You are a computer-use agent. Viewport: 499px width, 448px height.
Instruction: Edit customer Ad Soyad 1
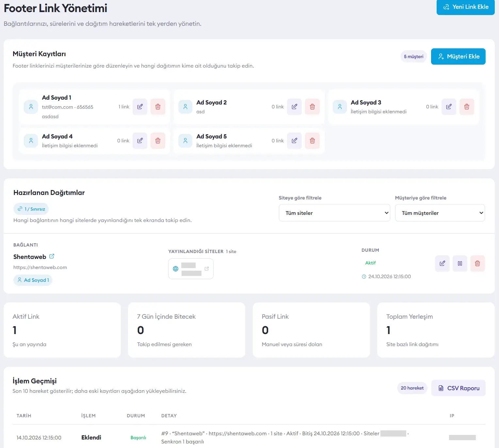tap(140, 107)
